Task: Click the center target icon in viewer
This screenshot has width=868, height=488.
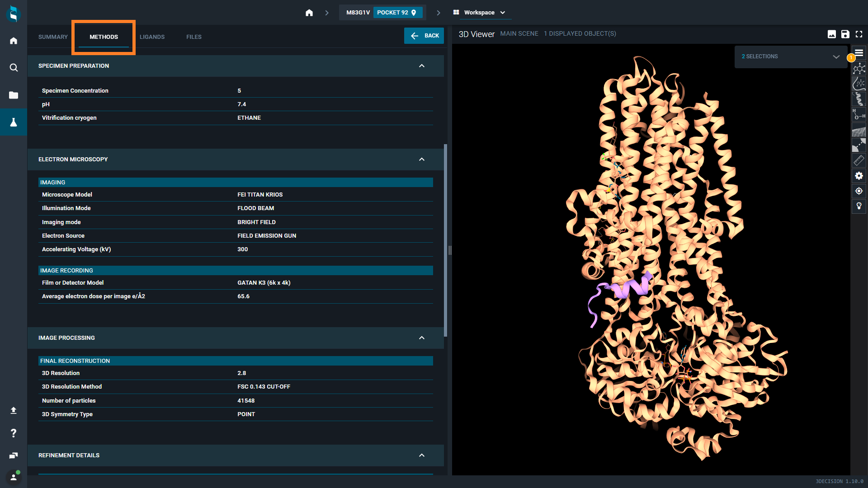Action: pyautogui.click(x=859, y=191)
